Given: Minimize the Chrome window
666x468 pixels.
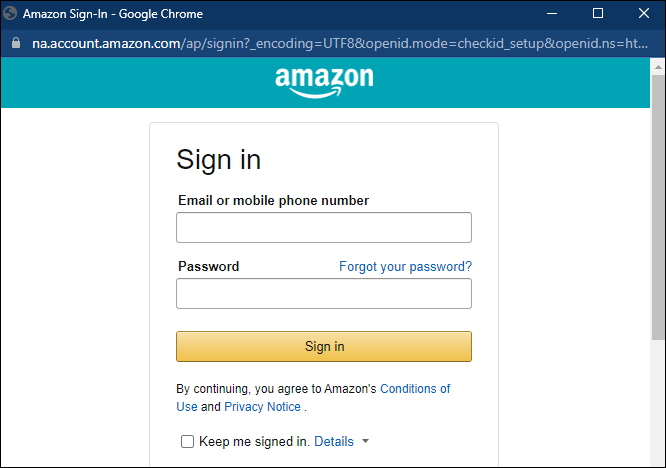Looking at the screenshot, I should click(552, 14).
